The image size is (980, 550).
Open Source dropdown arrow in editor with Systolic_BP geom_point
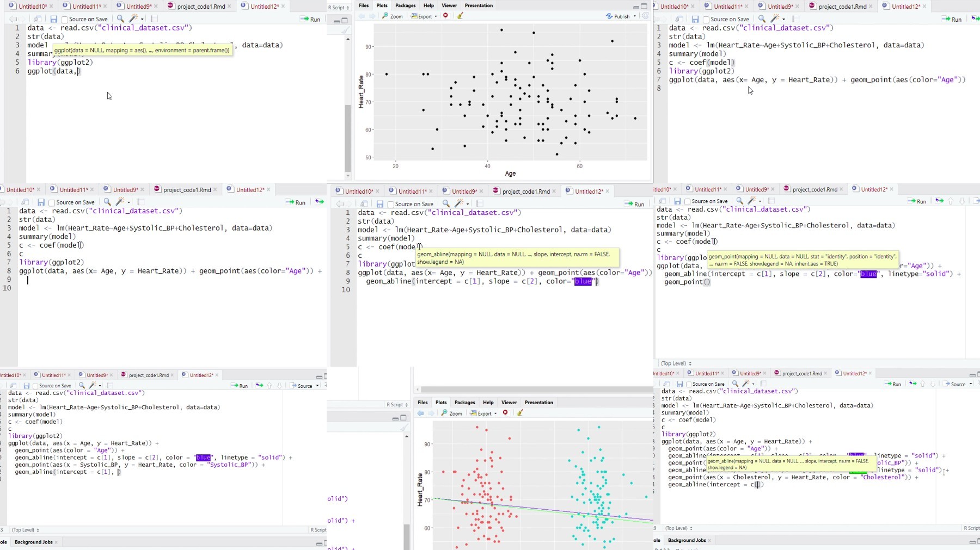[x=317, y=386]
